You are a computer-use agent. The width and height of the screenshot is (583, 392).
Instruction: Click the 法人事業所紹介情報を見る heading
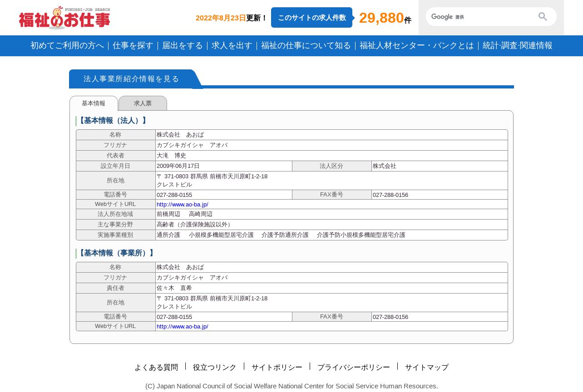click(x=131, y=79)
